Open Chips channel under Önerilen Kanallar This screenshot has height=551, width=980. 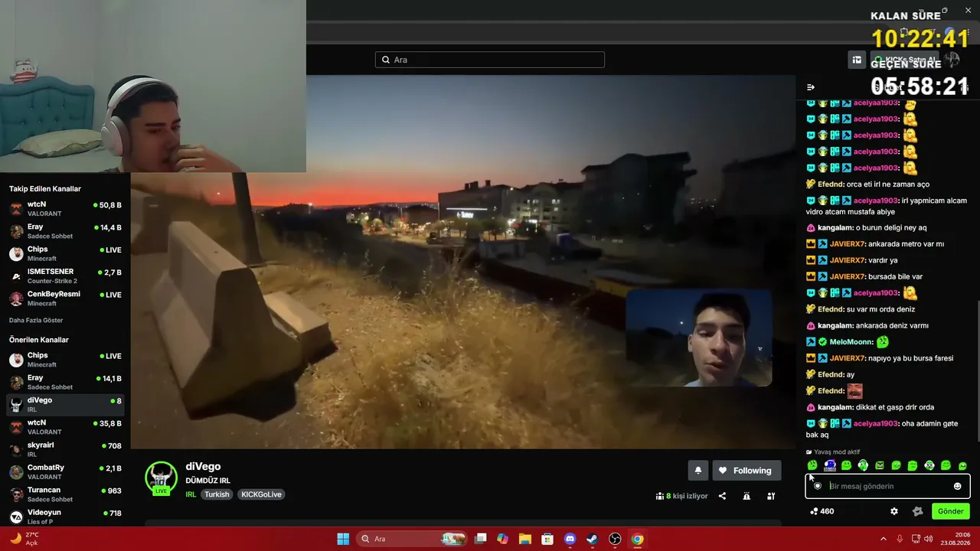[x=65, y=360]
